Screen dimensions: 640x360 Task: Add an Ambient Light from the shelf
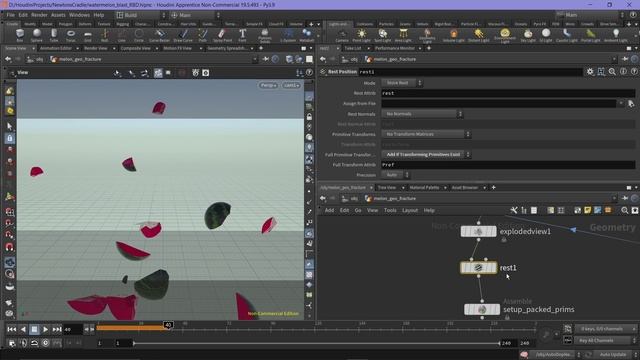616,35
